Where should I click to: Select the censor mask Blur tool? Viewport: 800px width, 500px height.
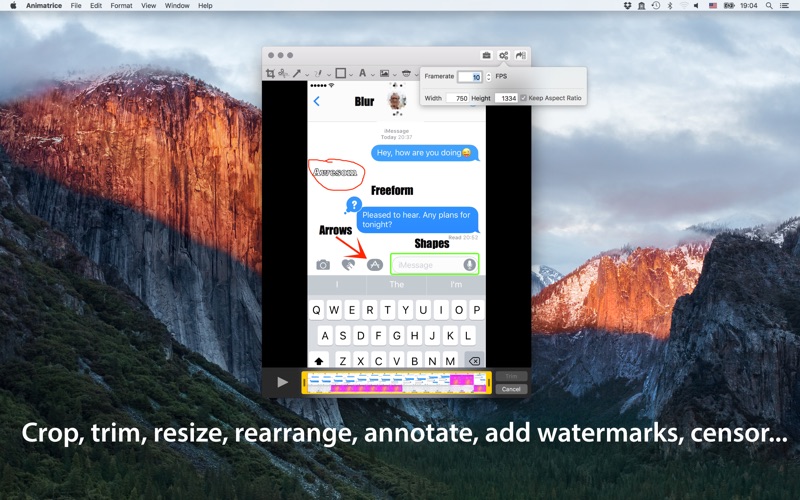(406, 73)
